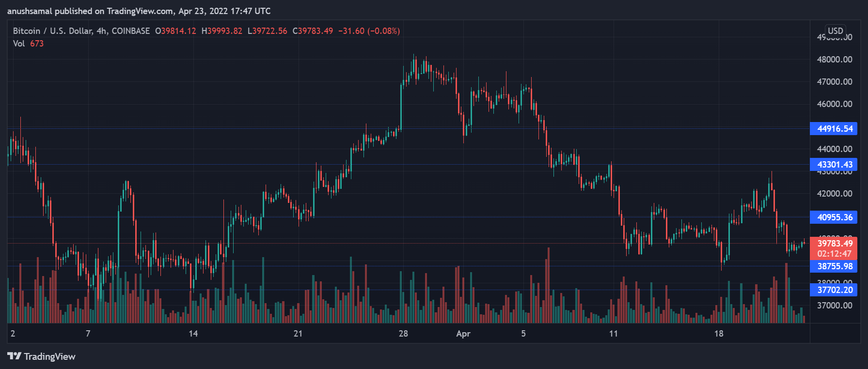Image resolution: width=868 pixels, height=369 pixels.
Task: Click the date label 28 on time axis
Action: click(403, 334)
